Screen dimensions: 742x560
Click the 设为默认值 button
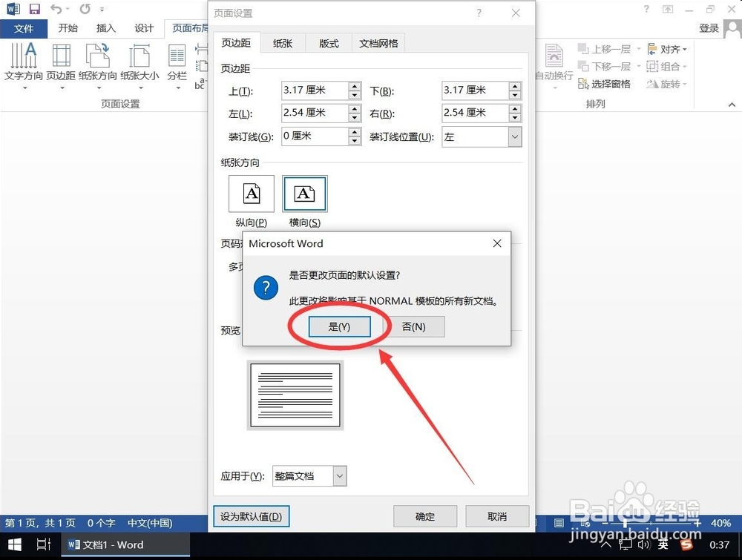251,516
